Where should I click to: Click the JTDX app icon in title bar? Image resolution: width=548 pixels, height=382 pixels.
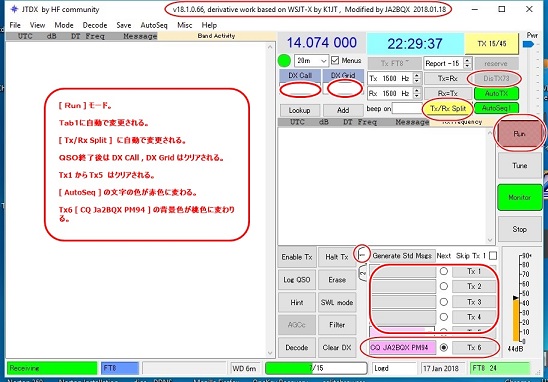[14, 9]
